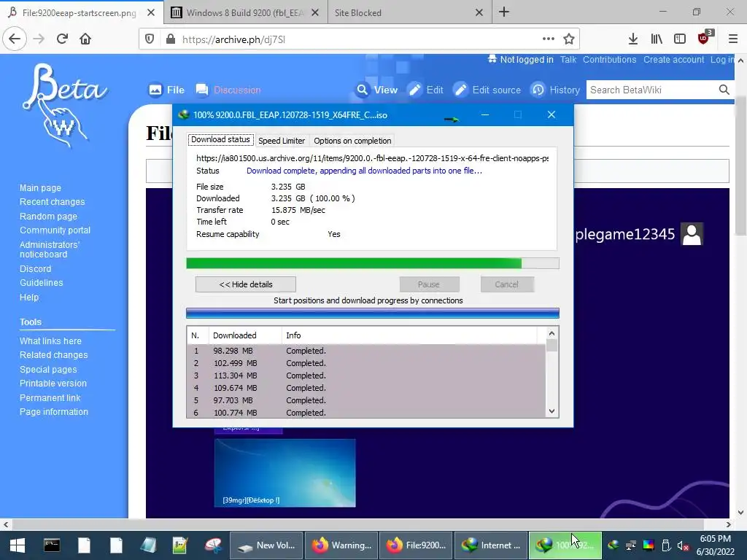Screen dimensions: 747x560
Task: Open Random page sidebar link
Action: coord(48,216)
